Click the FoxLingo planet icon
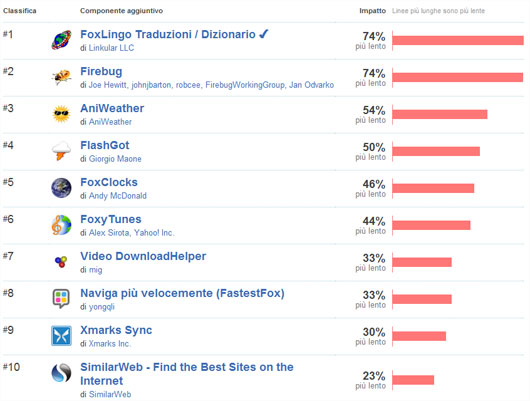 (62, 40)
